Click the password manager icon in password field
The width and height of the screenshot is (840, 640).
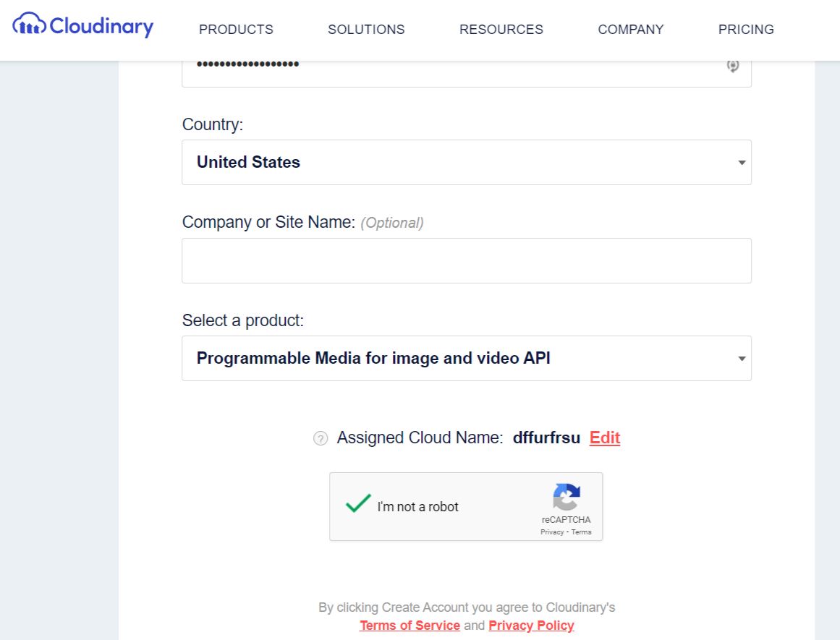click(732, 65)
